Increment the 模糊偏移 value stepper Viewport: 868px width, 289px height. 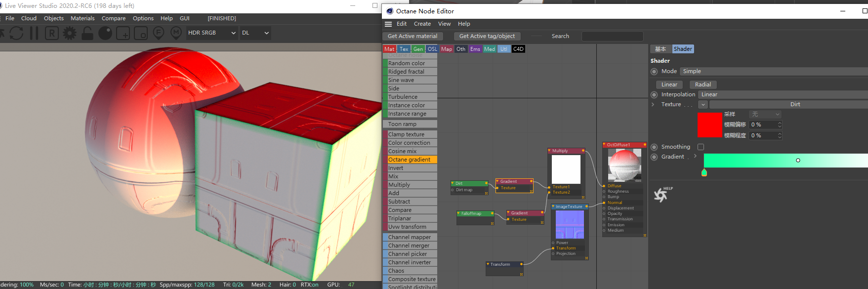pyautogui.click(x=780, y=123)
